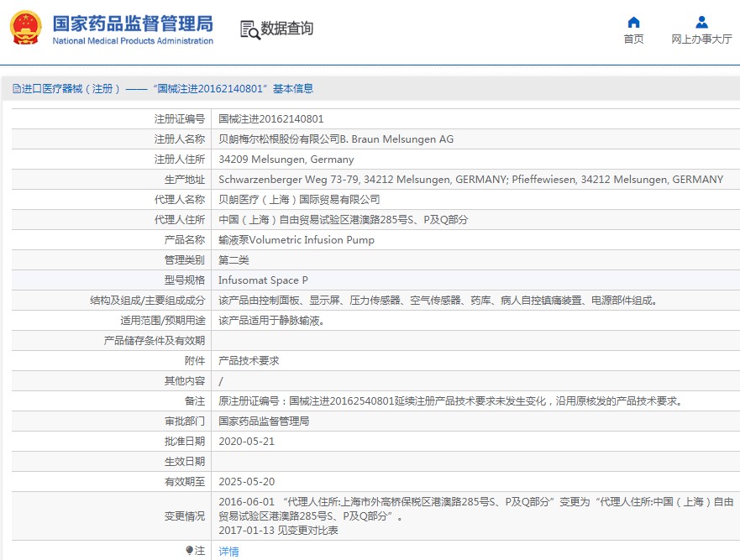The height and width of the screenshot is (560, 740).
Task: Click National Medical Products Administration subtitle
Action: [x=133, y=41]
